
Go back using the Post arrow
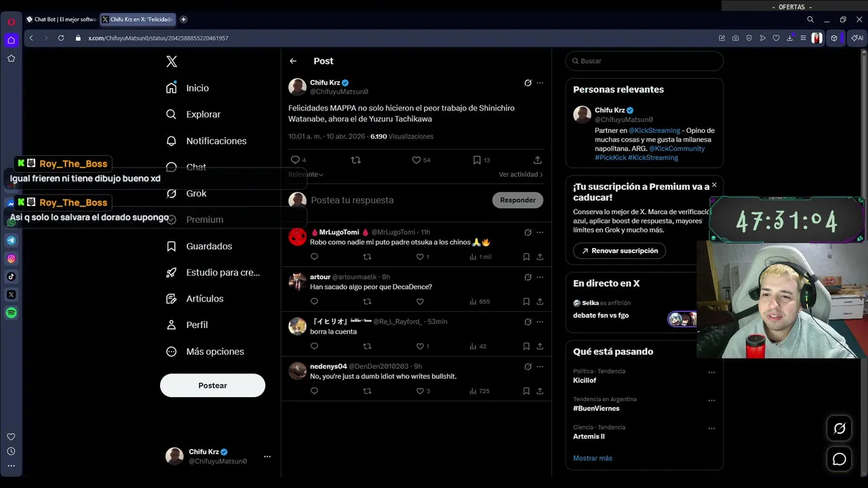tap(293, 61)
